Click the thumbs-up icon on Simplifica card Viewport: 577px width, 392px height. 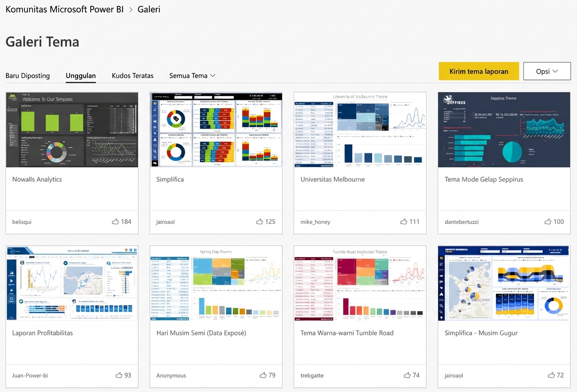click(x=259, y=222)
